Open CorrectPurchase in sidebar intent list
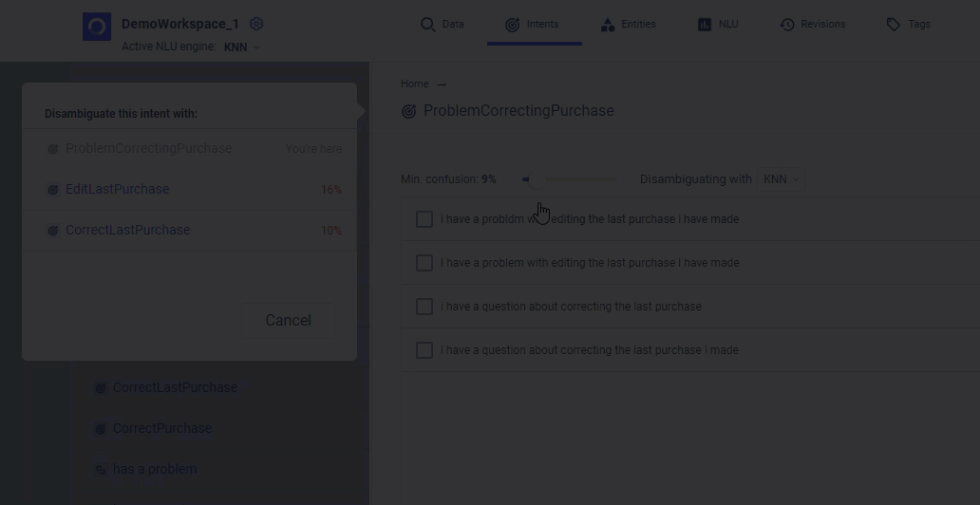 (161, 428)
